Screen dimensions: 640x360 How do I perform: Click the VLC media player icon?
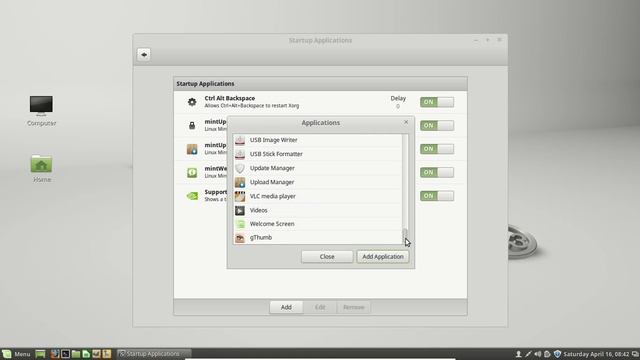(240, 196)
